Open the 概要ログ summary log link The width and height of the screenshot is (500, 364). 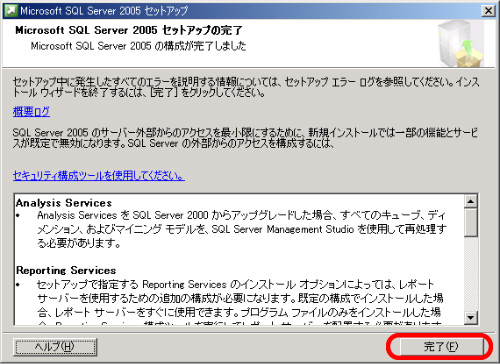pos(31,111)
